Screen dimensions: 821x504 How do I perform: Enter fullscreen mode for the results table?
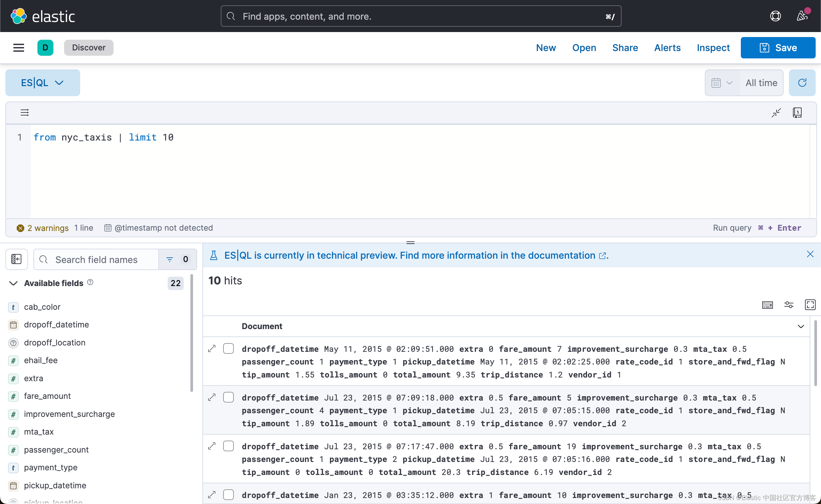(810, 305)
